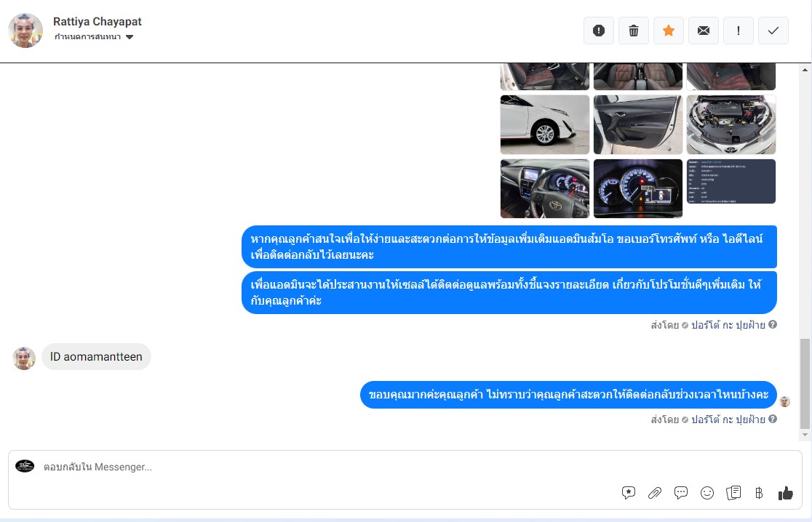Open Rattiya Chayapat's profile name
812x522 pixels.
(x=97, y=22)
